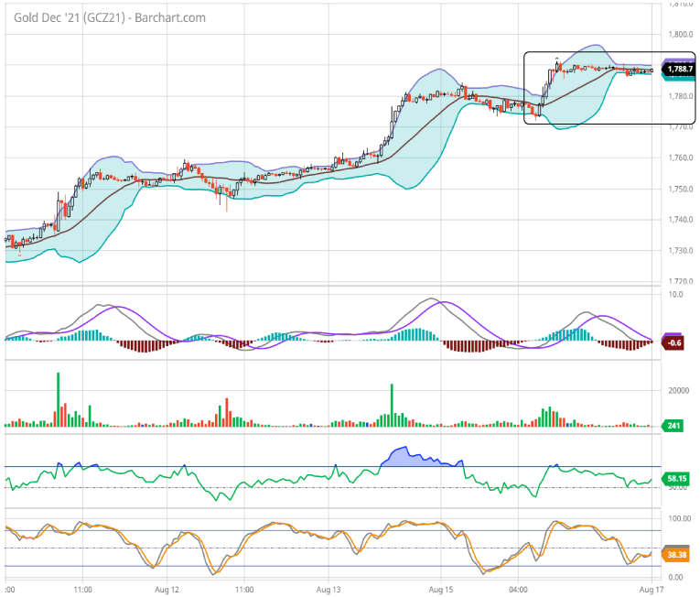Click the 20000 volume axis label
Screen dimensions: 700x597
point(678,390)
